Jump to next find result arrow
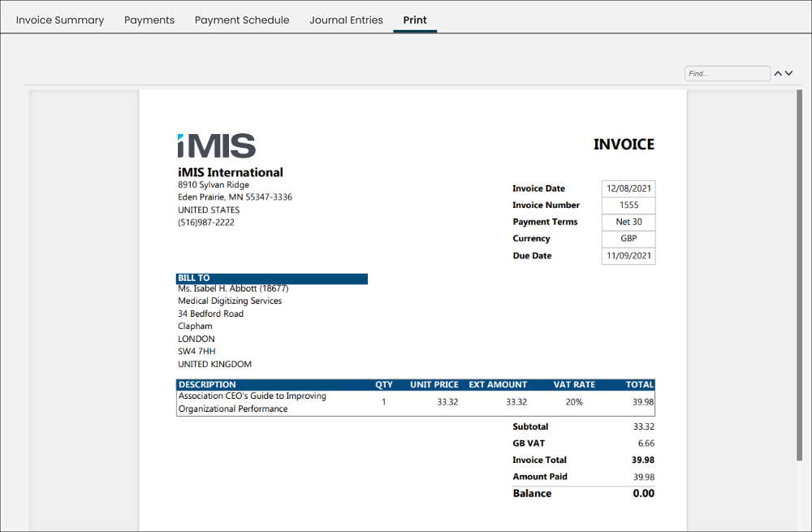 tap(788, 74)
